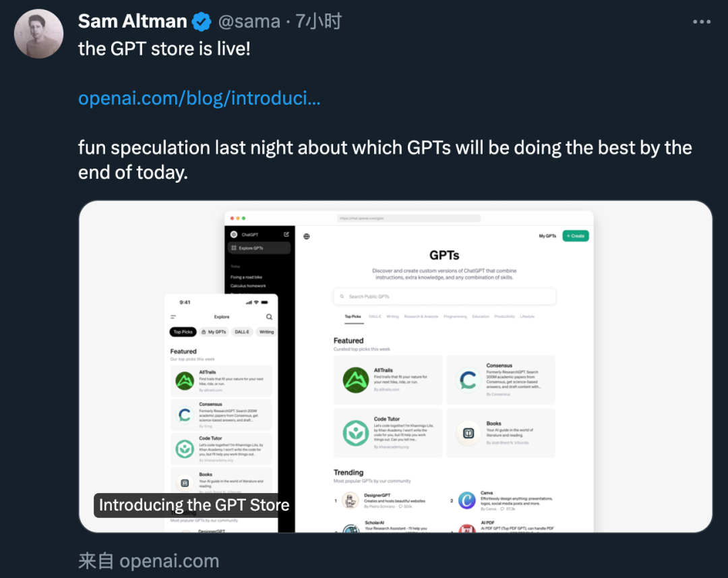This screenshot has height=578, width=728.
Task: Select the mobile DALL·E pill tab
Action: click(241, 332)
